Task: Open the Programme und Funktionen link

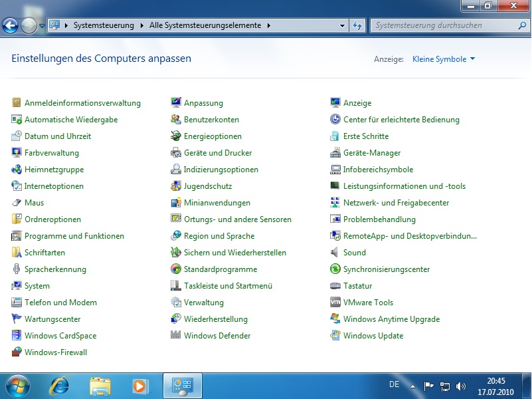Action: tap(74, 236)
